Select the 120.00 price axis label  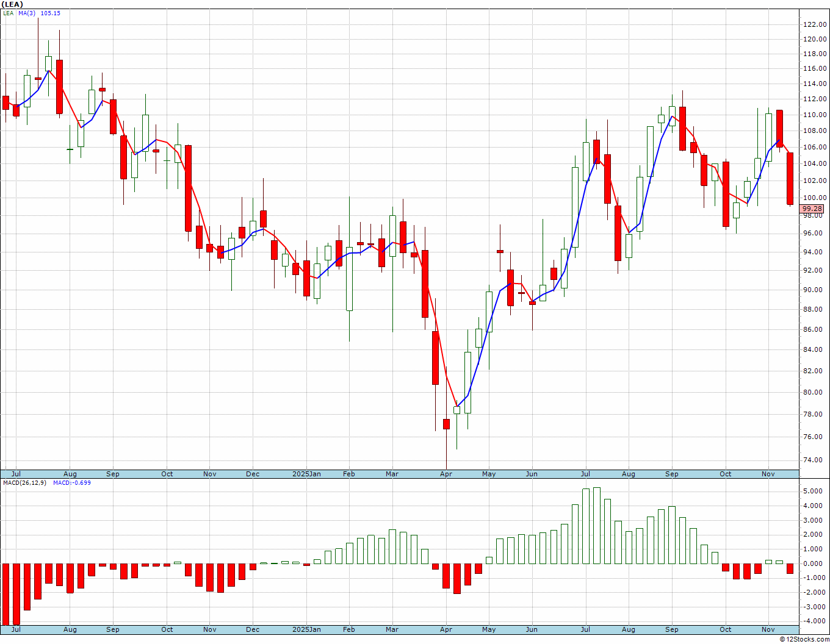[815, 39]
